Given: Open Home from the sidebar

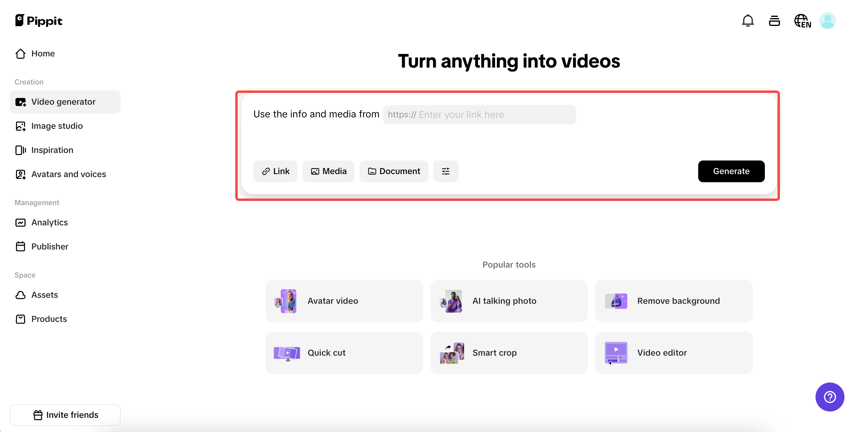Looking at the screenshot, I should 43,53.
